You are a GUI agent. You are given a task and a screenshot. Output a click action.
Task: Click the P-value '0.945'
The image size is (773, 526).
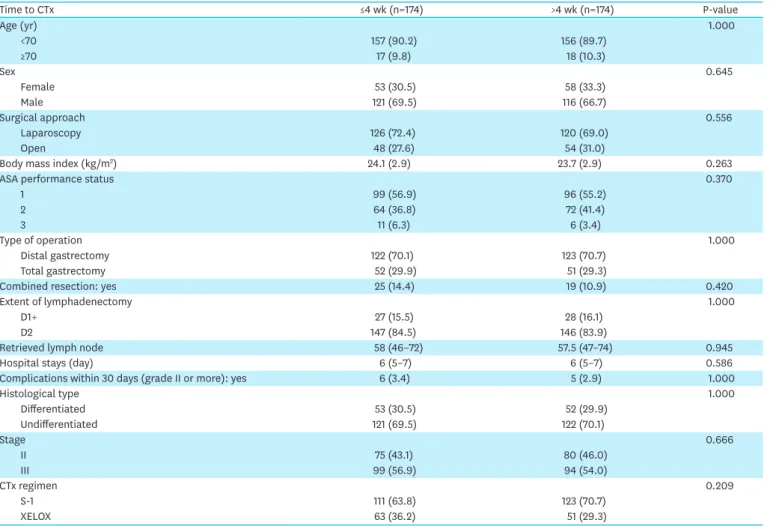pyautogui.click(x=719, y=348)
